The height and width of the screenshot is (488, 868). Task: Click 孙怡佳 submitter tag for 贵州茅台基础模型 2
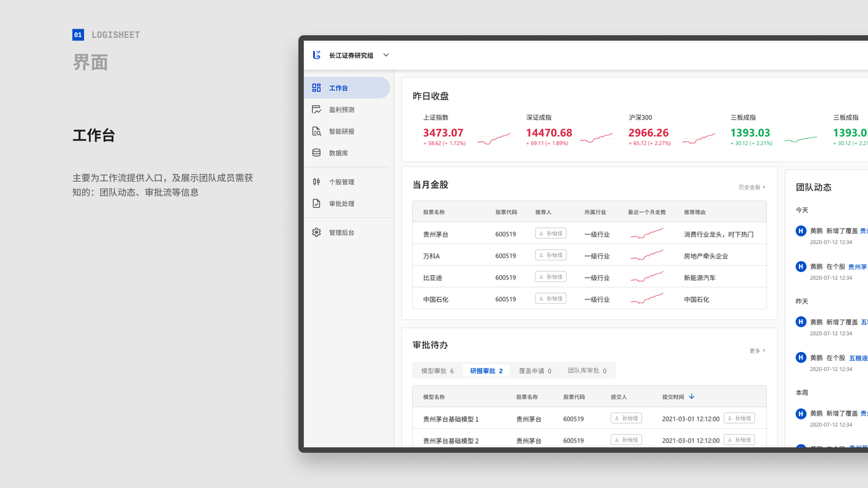tap(626, 440)
